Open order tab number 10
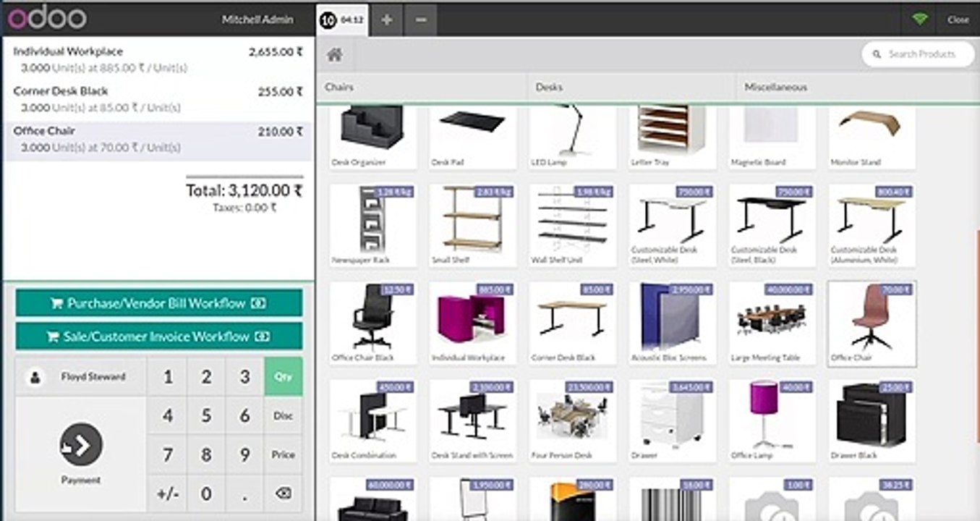The height and width of the screenshot is (521, 980). coord(342,20)
